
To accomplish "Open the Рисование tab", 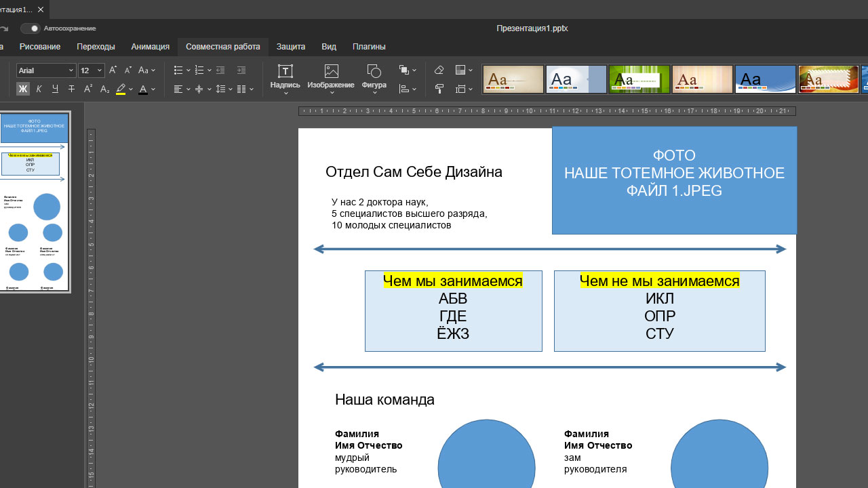I will click(40, 47).
